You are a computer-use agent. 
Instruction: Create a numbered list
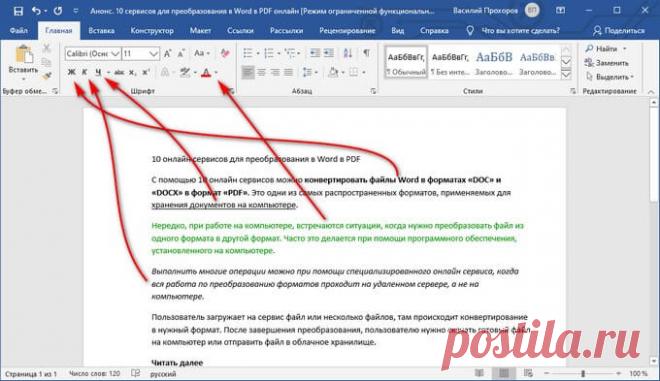[x=269, y=53]
